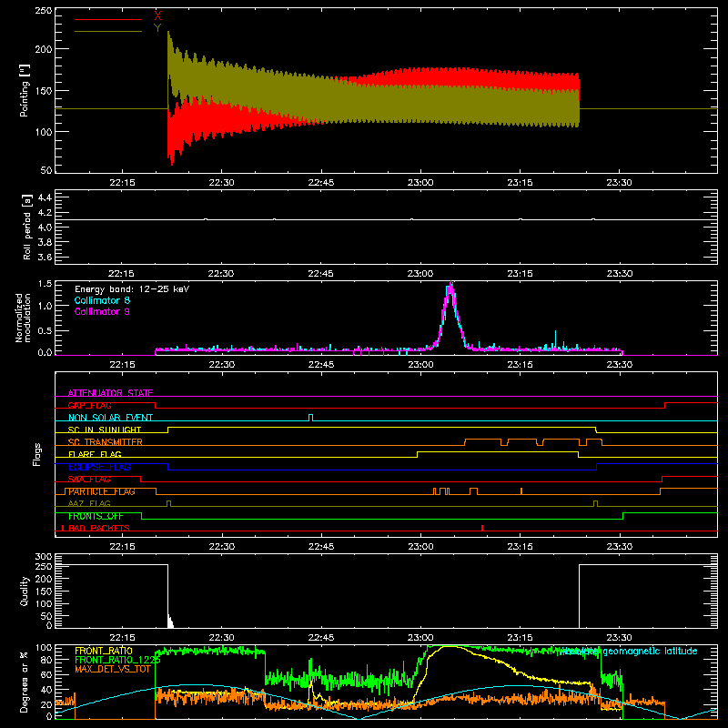Screen dimensions: 728x728
Task: Select the PARTICLE_FLAG label
Action: point(102,491)
